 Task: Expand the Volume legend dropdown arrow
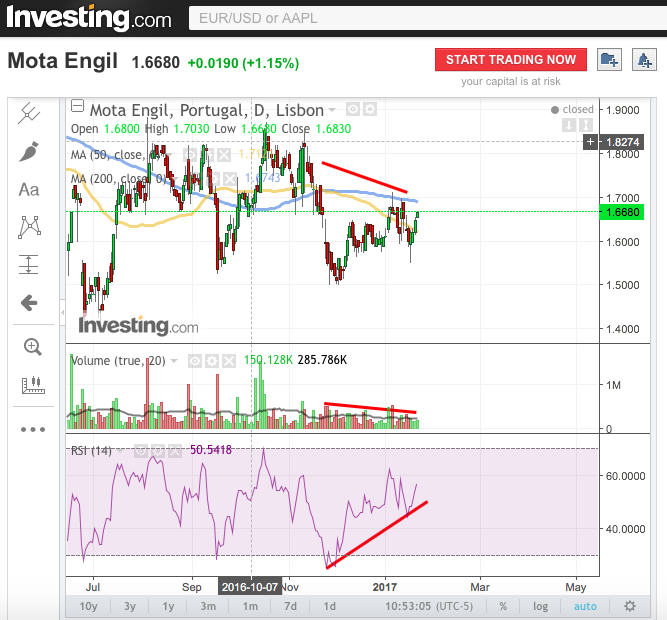[174, 361]
